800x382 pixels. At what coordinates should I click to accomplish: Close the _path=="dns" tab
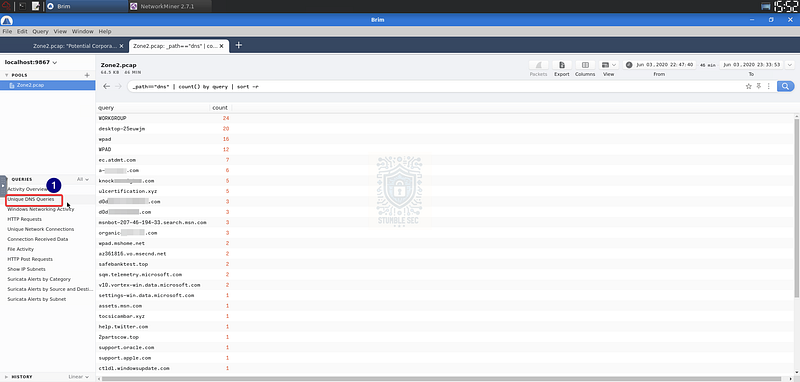(x=221, y=46)
